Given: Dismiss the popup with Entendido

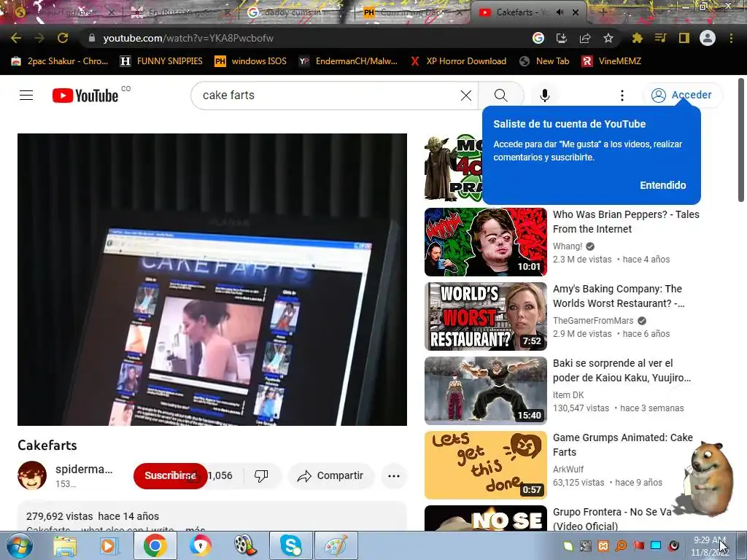Looking at the screenshot, I should tap(662, 185).
